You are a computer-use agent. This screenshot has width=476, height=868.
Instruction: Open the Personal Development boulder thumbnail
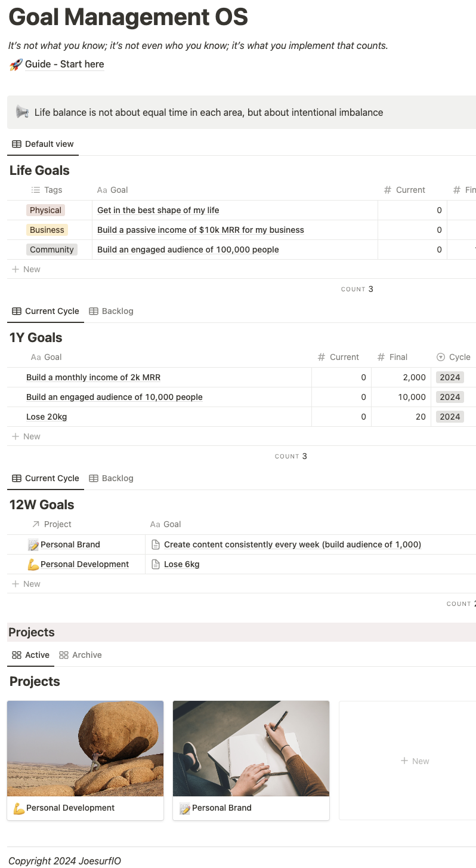pyautogui.click(x=85, y=748)
